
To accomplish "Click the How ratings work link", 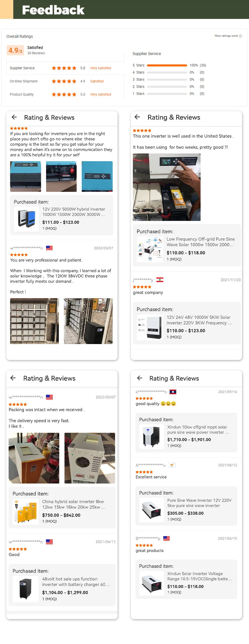I will (226, 36).
